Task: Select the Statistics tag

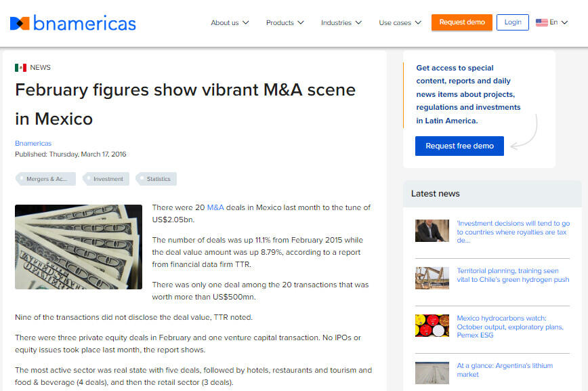Action: coord(158,179)
